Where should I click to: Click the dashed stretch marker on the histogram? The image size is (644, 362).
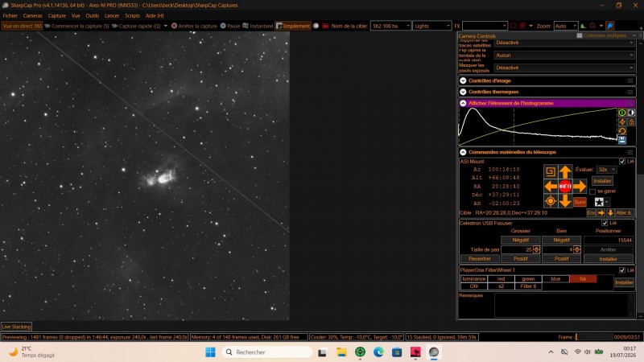[x=514, y=126]
